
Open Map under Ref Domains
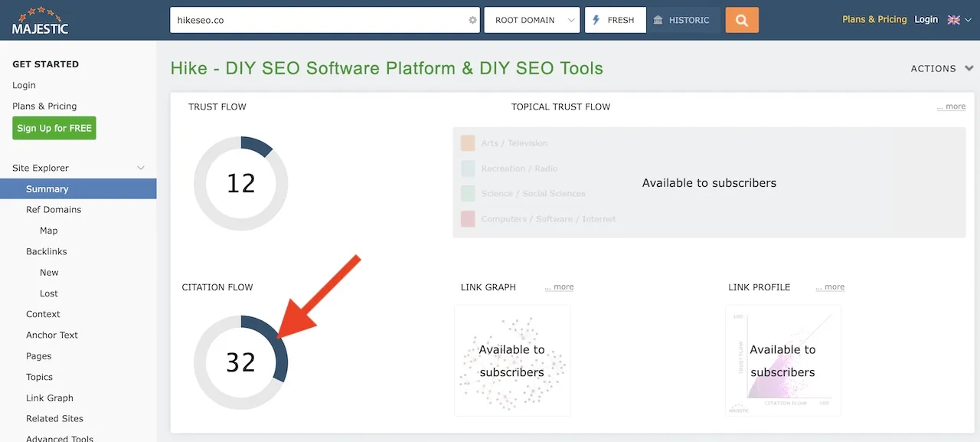point(49,231)
